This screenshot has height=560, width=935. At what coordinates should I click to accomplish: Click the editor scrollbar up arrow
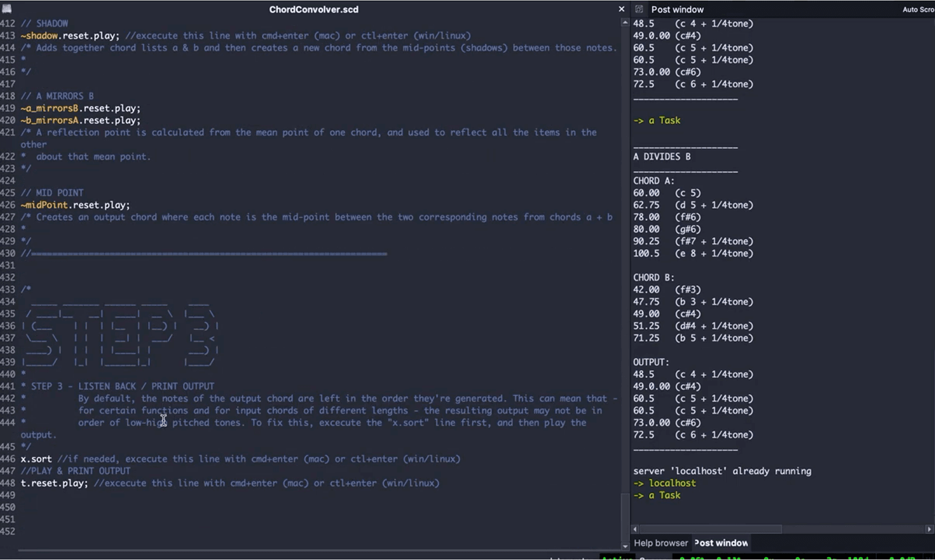point(625,22)
